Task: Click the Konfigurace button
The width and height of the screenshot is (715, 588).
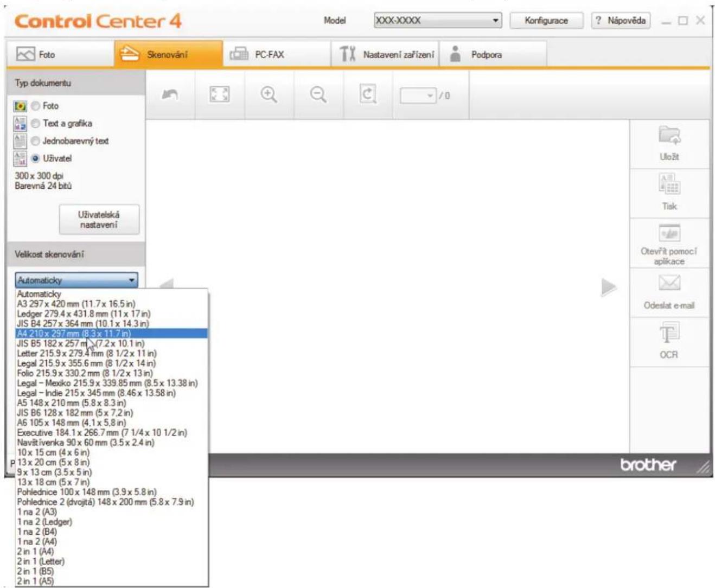Action: [546, 21]
